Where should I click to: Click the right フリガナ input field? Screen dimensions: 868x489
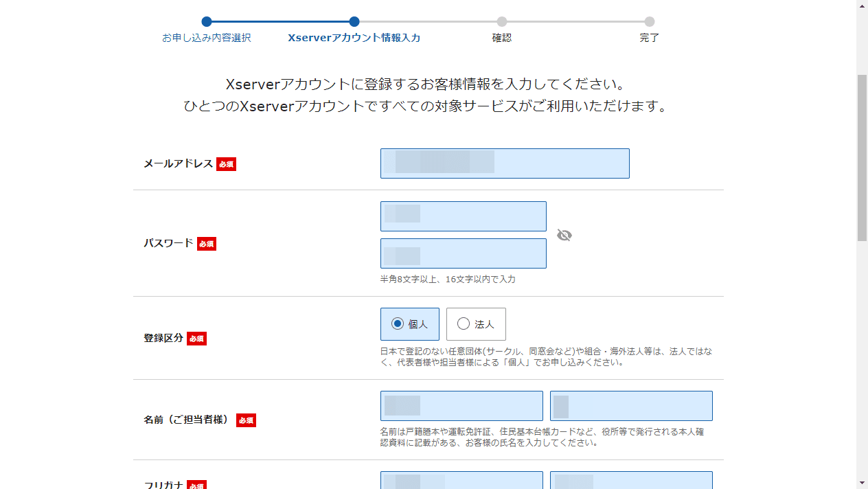pos(631,480)
